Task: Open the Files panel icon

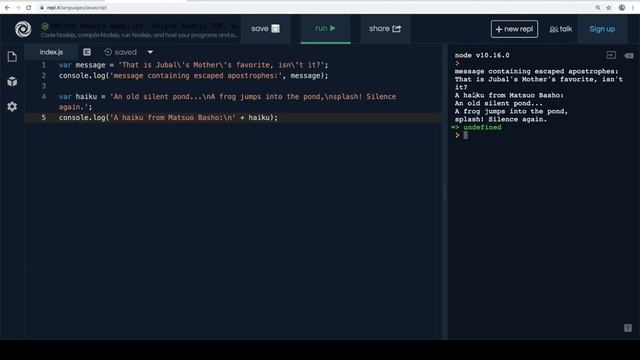Action: click(12, 56)
